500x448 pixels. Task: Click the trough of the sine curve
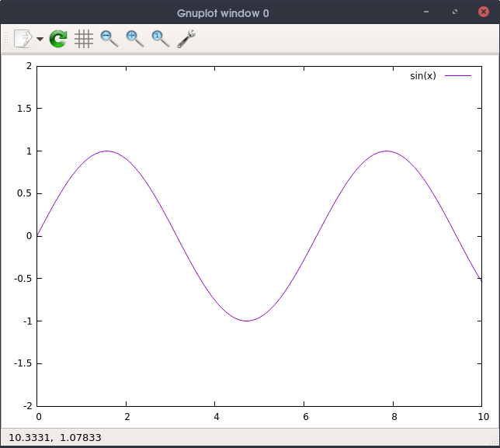pos(247,321)
